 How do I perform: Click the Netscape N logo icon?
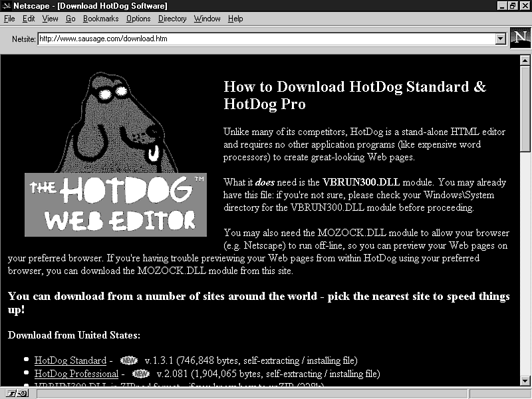click(521, 38)
